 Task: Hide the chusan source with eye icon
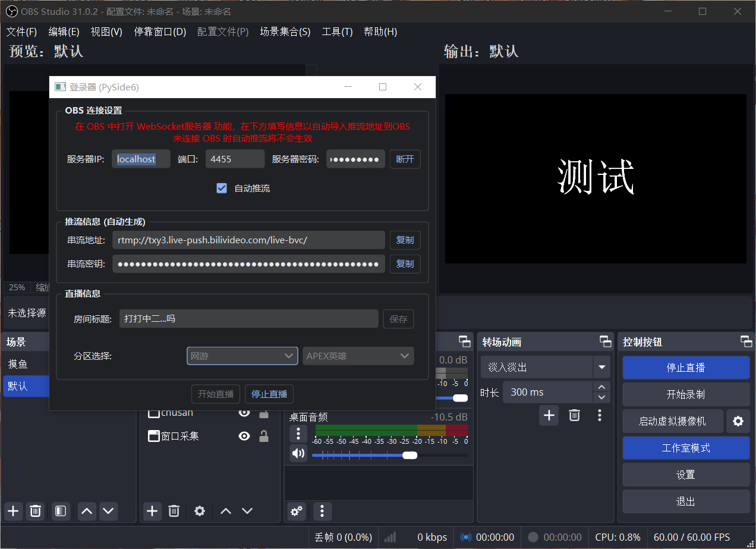pyautogui.click(x=244, y=412)
